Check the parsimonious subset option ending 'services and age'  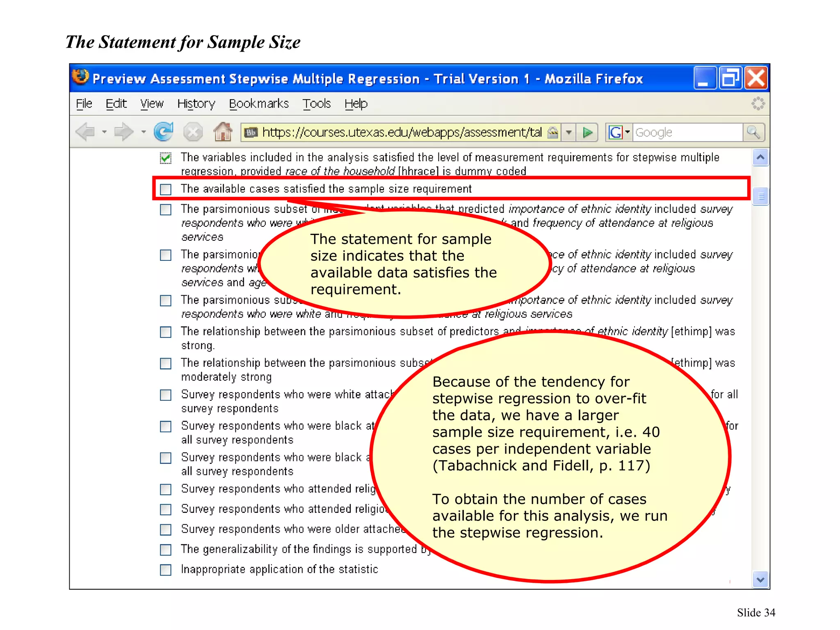pyautogui.click(x=166, y=255)
